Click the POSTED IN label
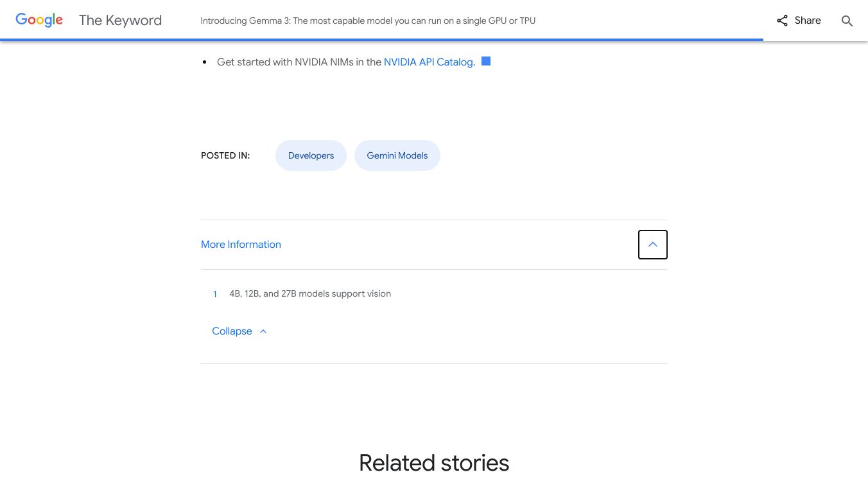Viewport: 868px width, 488px height. click(x=225, y=155)
